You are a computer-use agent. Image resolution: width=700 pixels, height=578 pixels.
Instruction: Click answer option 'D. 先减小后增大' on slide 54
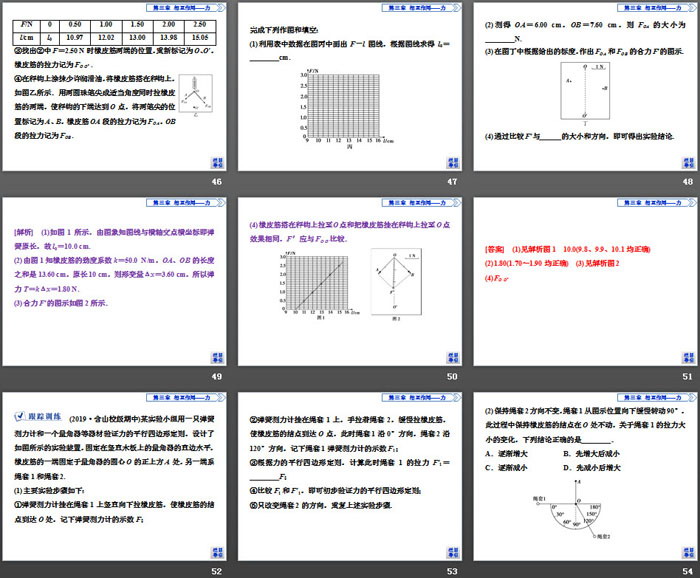point(592,468)
